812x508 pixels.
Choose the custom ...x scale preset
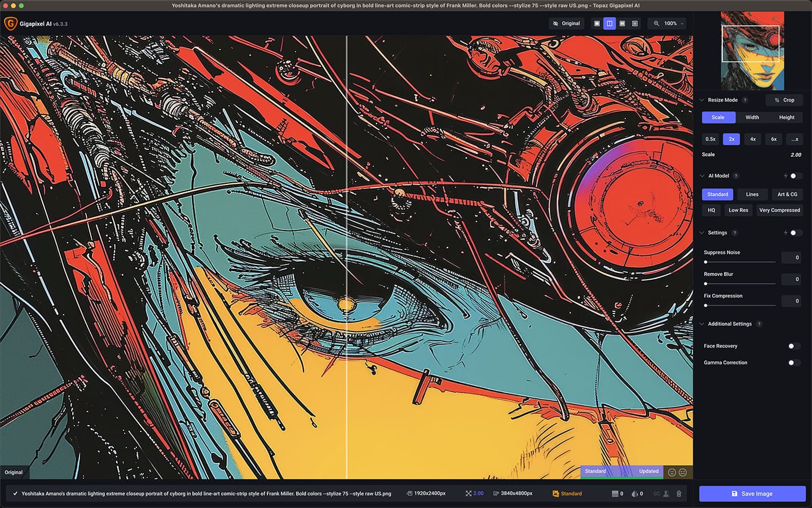[x=795, y=139]
